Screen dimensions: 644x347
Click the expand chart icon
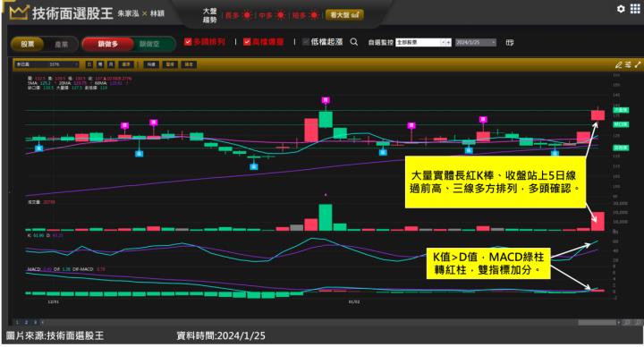(x=638, y=64)
